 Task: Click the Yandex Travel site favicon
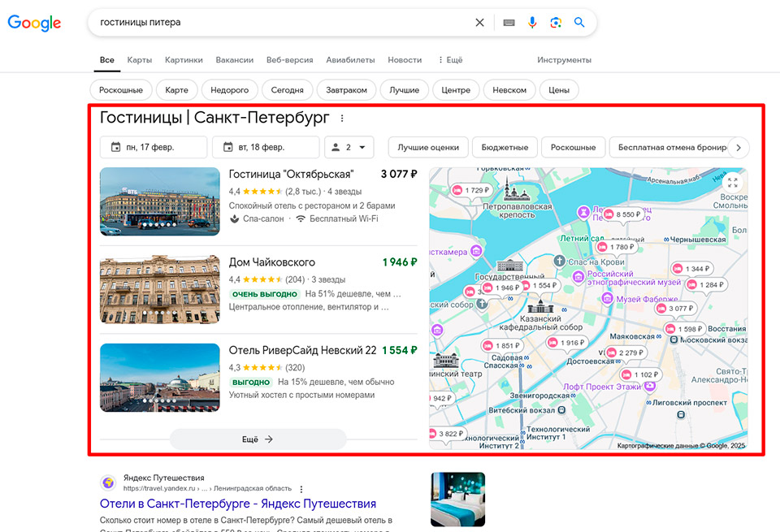pyautogui.click(x=108, y=482)
